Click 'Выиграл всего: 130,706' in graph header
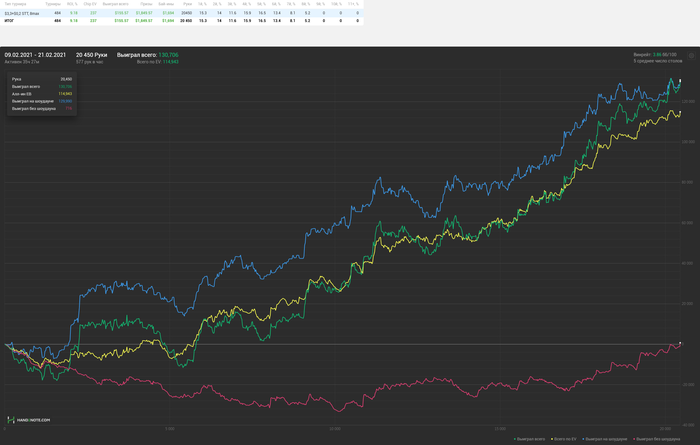 pyautogui.click(x=147, y=55)
